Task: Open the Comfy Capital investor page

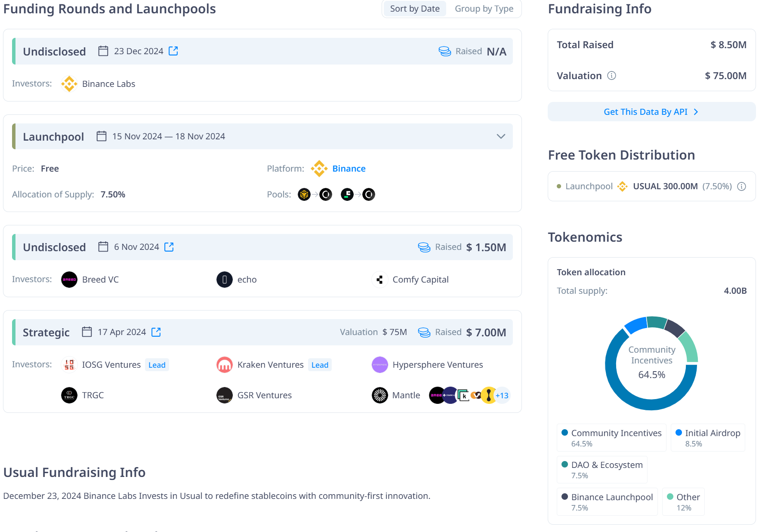Action: click(x=420, y=280)
